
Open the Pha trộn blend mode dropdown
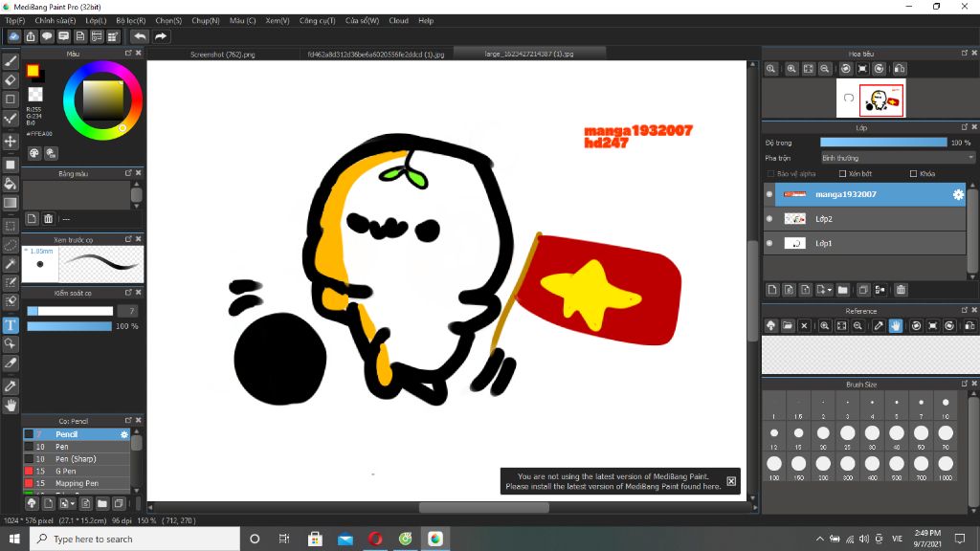click(898, 158)
